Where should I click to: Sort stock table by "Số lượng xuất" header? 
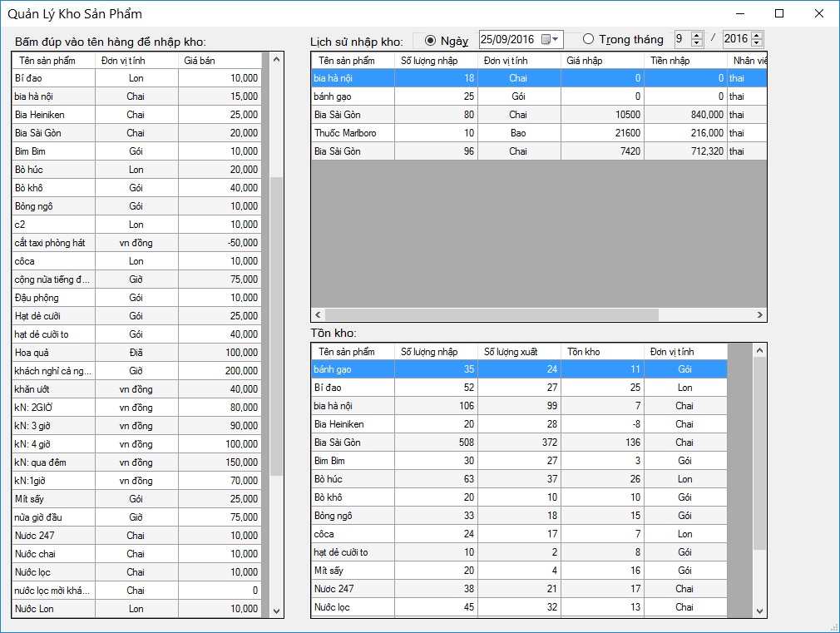tap(519, 352)
